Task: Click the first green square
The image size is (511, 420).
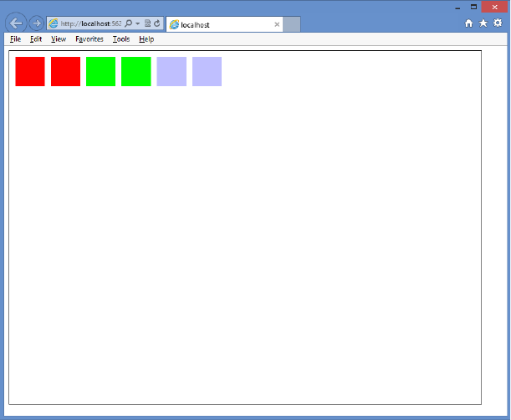Action: pos(100,71)
